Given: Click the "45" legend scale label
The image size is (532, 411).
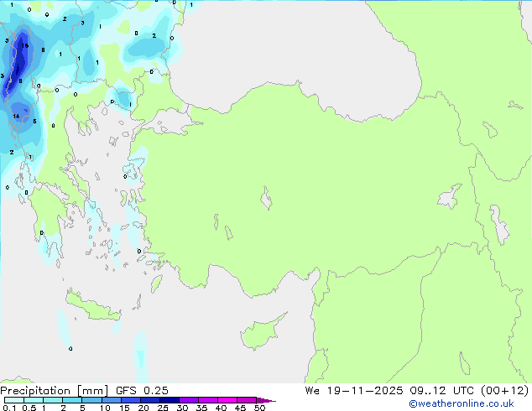Looking at the screenshot, I should click(240, 408).
